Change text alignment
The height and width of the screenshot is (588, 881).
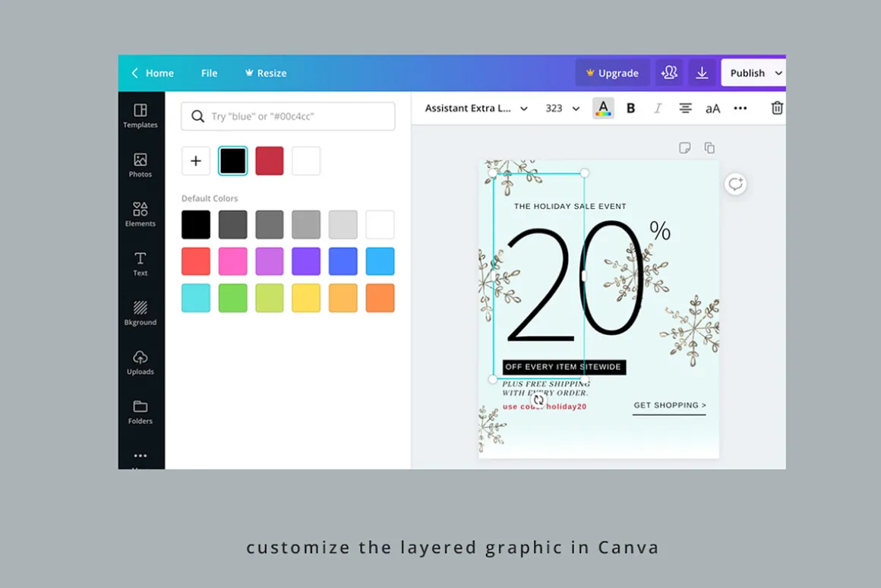click(685, 109)
